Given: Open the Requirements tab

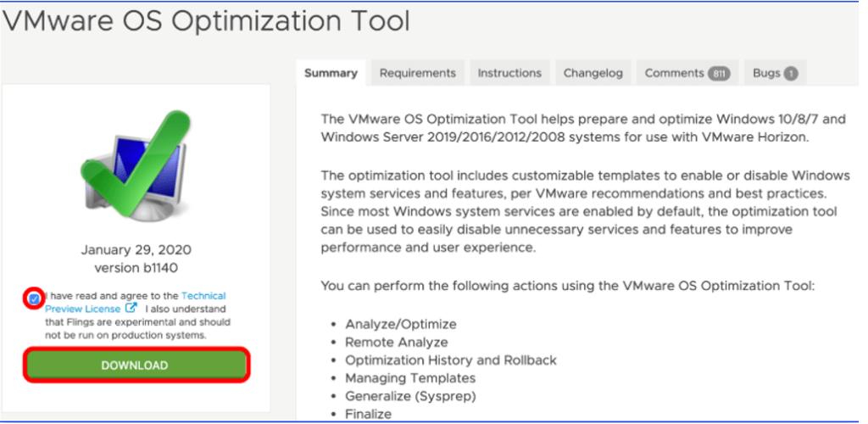Looking at the screenshot, I should 417,73.
